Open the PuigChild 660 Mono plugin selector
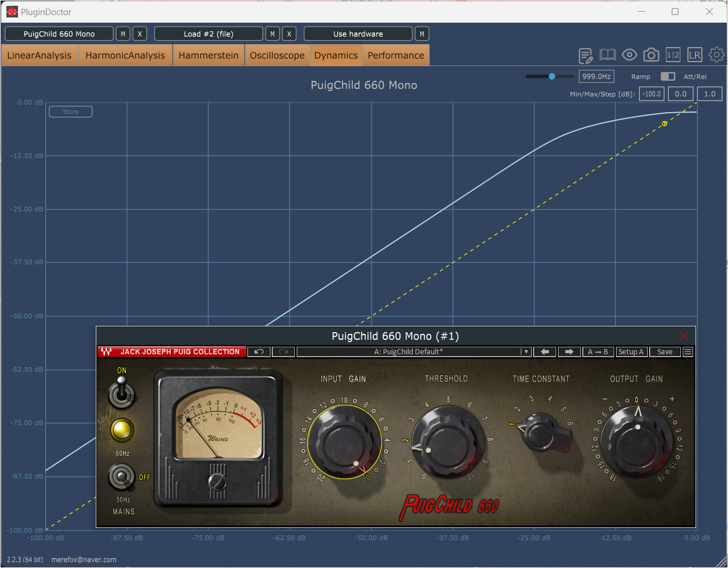This screenshot has width=728, height=568. click(59, 34)
